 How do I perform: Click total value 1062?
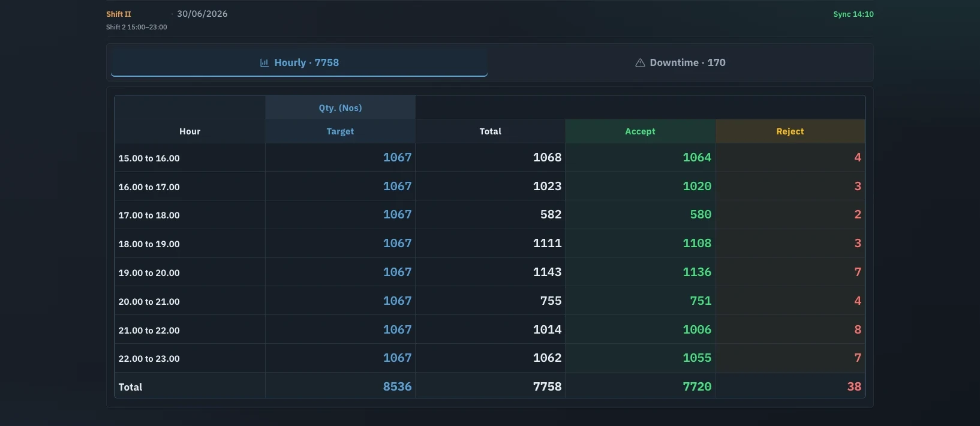click(x=548, y=358)
